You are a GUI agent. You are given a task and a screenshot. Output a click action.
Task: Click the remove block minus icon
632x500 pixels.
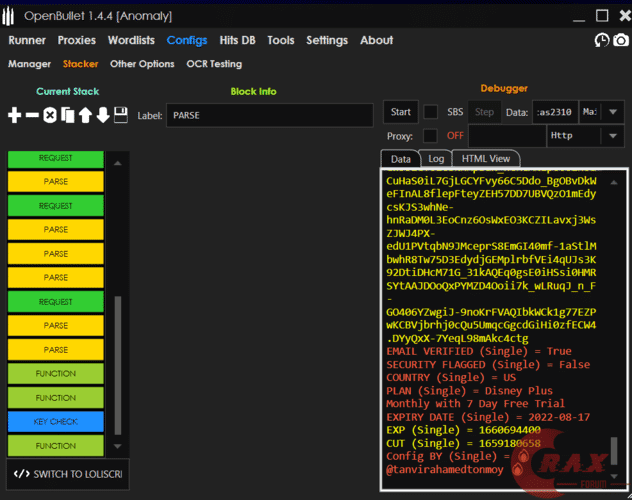pyautogui.click(x=32, y=115)
